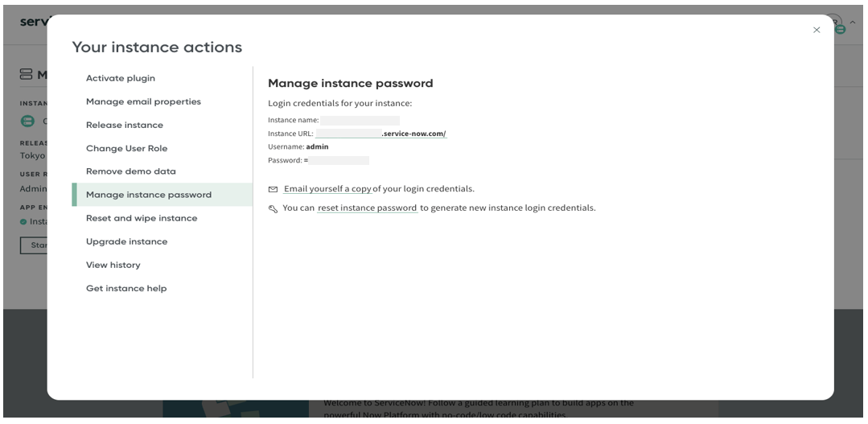868x424 pixels.
Task: Click the instance status icon in background page
Action: tap(27, 121)
